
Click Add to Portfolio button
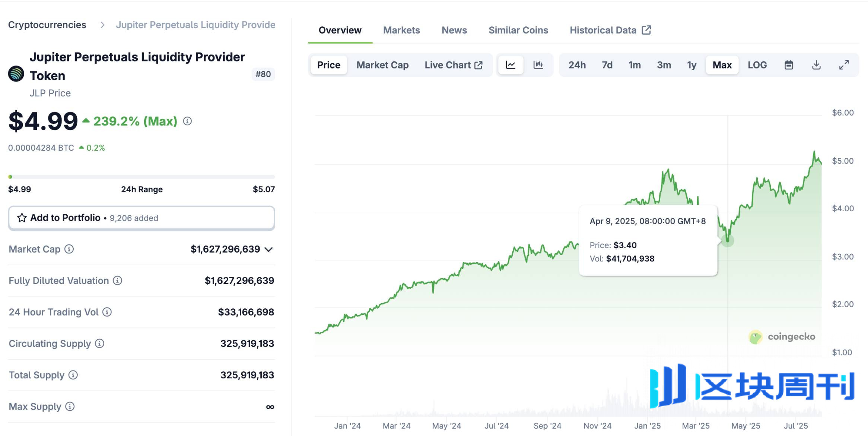(x=142, y=218)
